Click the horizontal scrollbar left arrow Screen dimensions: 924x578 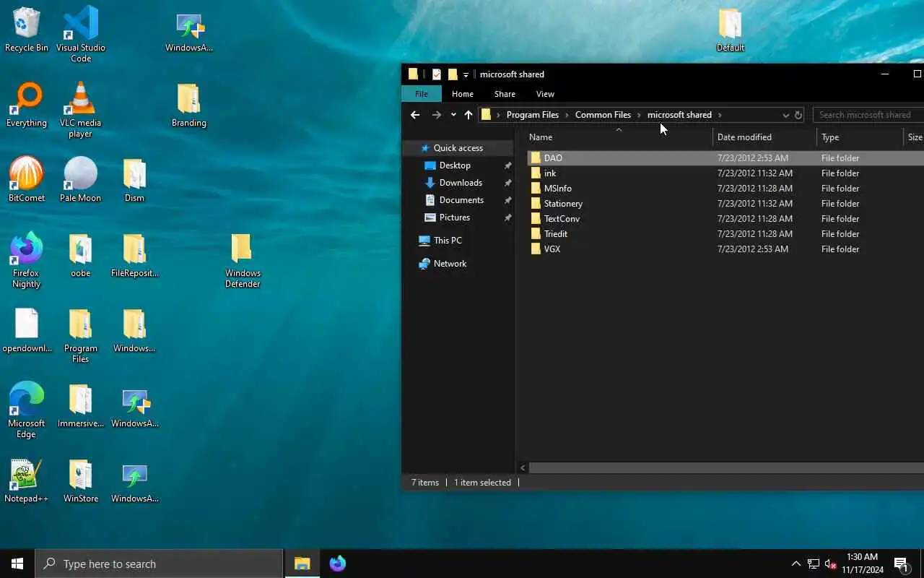[x=523, y=467]
